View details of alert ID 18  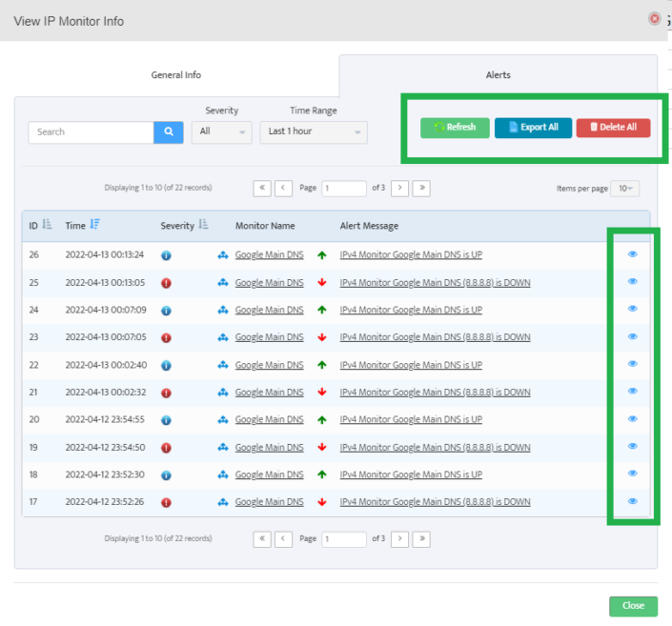click(x=633, y=474)
